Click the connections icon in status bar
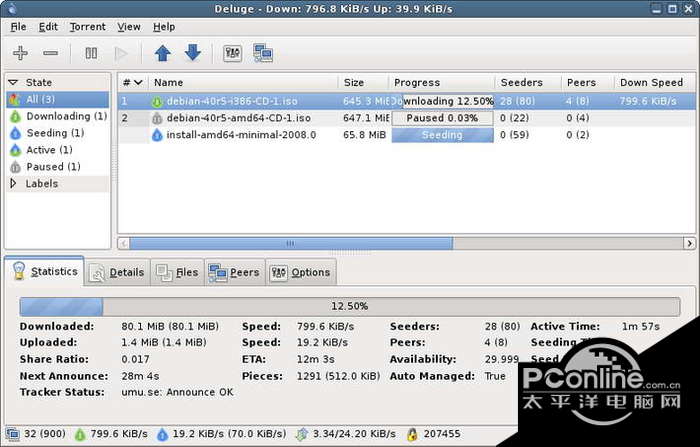This screenshot has width=700, height=447. (x=12, y=434)
